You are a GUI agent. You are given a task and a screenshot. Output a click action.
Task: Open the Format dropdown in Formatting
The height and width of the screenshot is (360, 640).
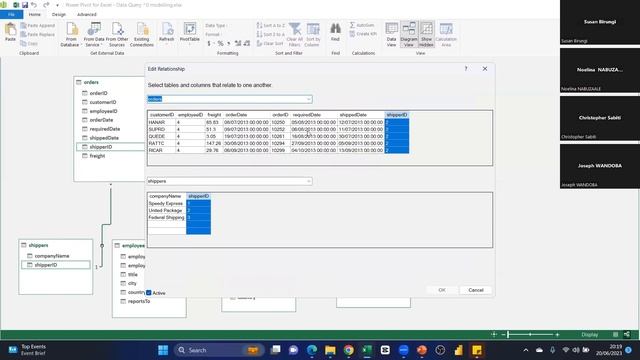pyautogui.click(x=213, y=34)
